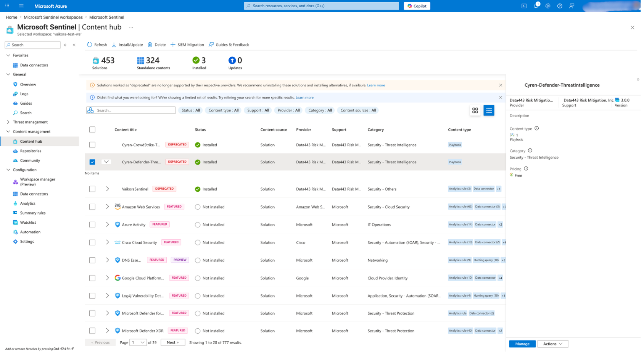The image size is (644, 352).
Task: Click the Copilot button
Action: (x=417, y=6)
